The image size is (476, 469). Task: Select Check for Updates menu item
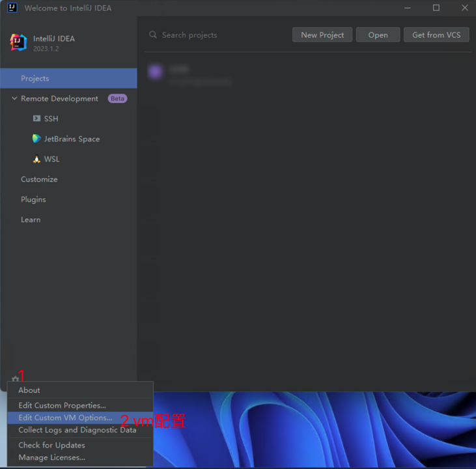pos(81,445)
